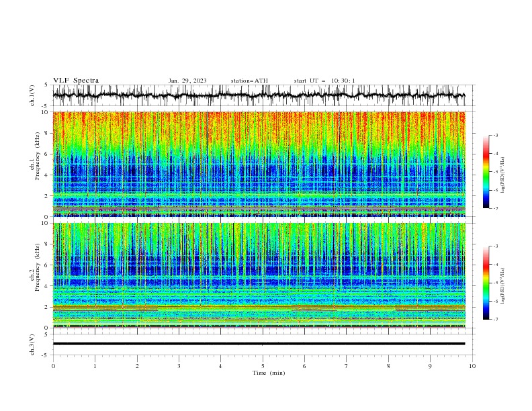532x411 pixels.
Task: Click the "VLF Spectra" plot title
Action: (x=76, y=81)
